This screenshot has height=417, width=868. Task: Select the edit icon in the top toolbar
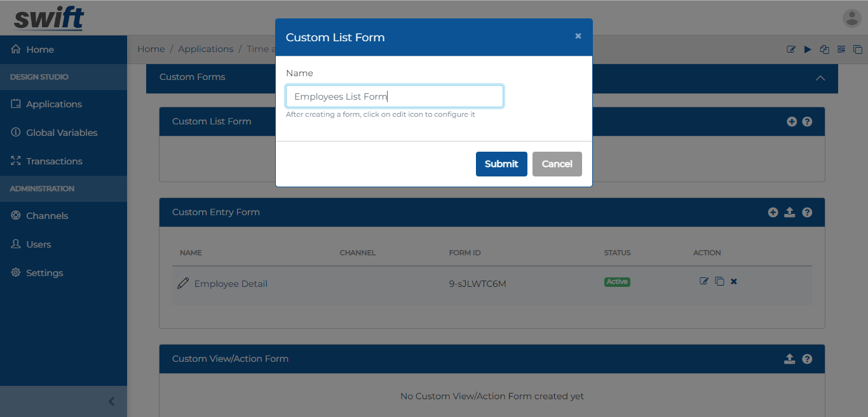790,48
